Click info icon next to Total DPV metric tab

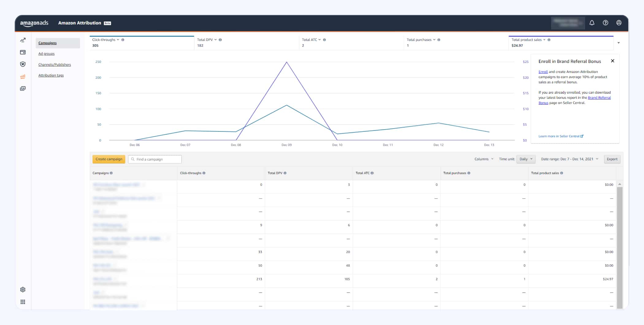click(220, 40)
